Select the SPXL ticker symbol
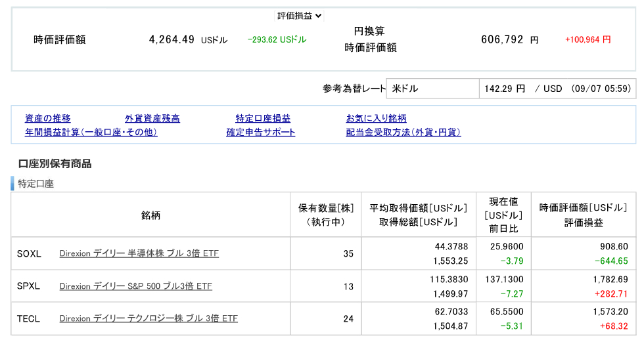Viewport: 644px width, 342px height. pos(29,286)
